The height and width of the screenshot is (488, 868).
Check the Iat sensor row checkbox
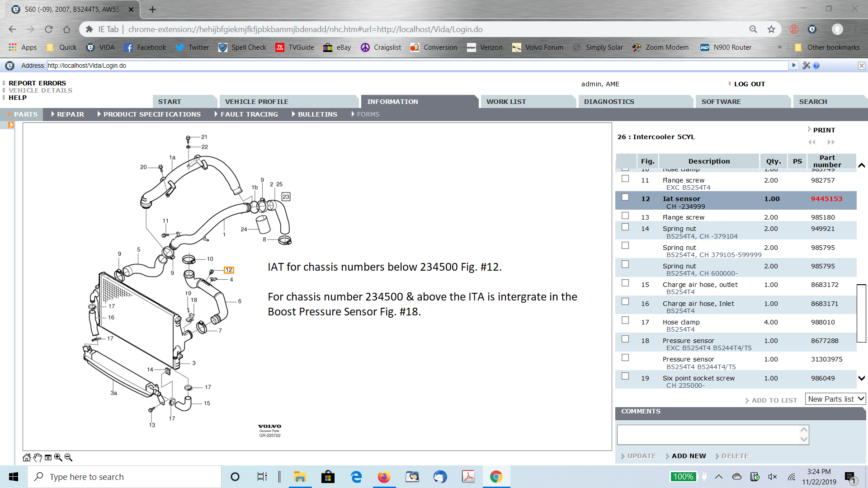pos(625,197)
